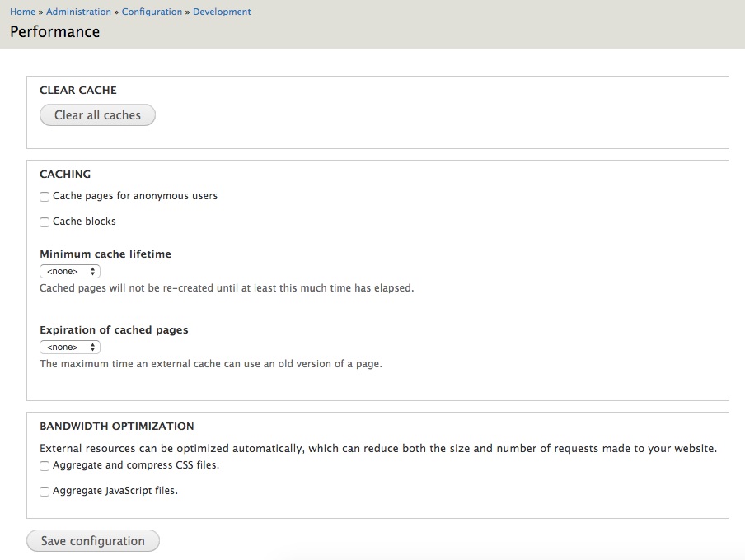The height and width of the screenshot is (560, 745).
Task: Toggle the Aggregate JavaScript files setting
Action: 45,491
